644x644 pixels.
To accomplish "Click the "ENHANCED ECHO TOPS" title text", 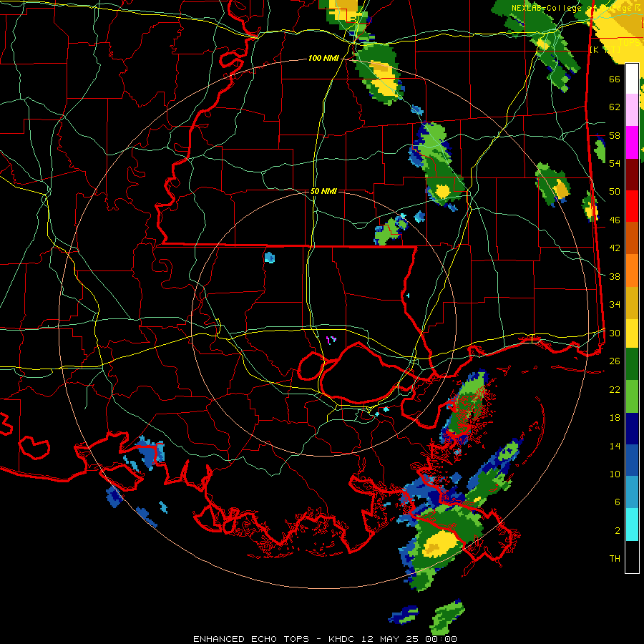I will click(x=251, y=639).
